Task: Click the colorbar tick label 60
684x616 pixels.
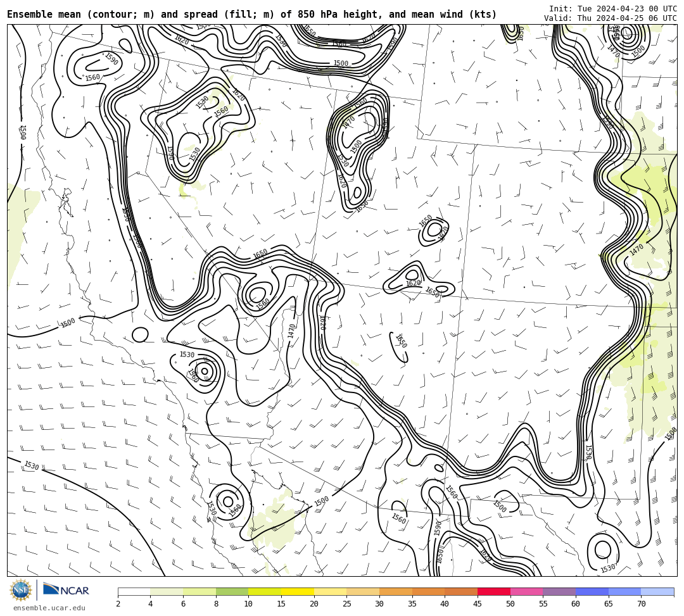Action: coord(576,604)
